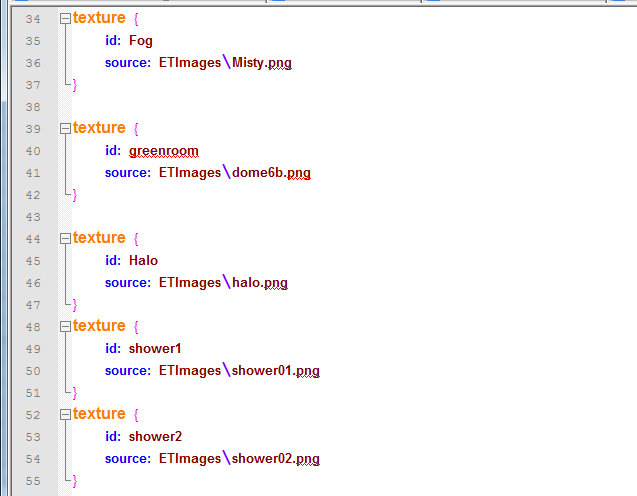This screenshot has width=637, height=496.
Task: Fold the shower1 texture block
Action: (65, 327)
